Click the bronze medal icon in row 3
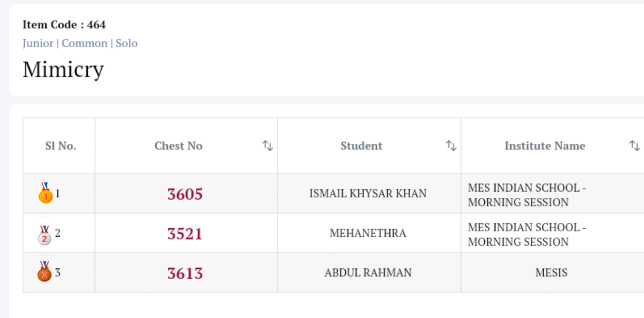 45,273
